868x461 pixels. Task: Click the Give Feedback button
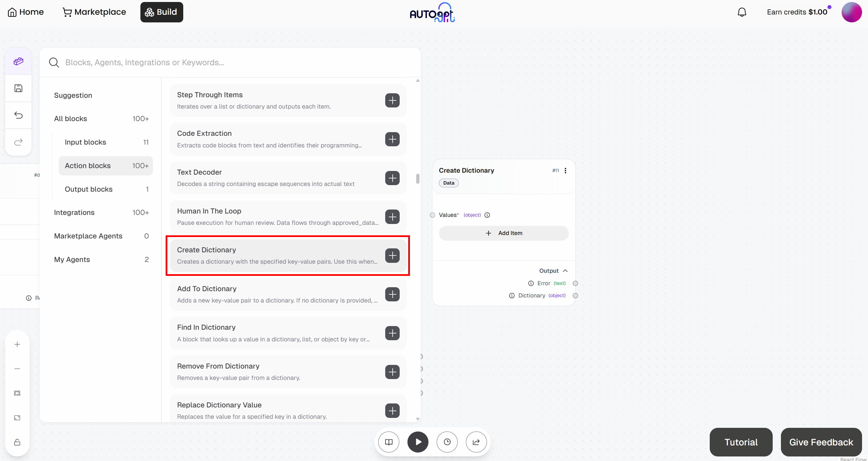[821, 442]
